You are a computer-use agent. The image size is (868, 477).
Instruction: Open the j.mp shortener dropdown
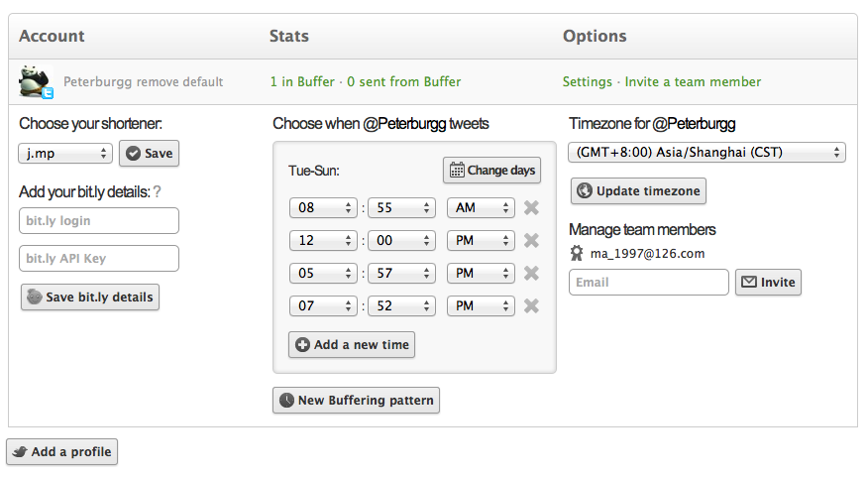pos(65,154)
